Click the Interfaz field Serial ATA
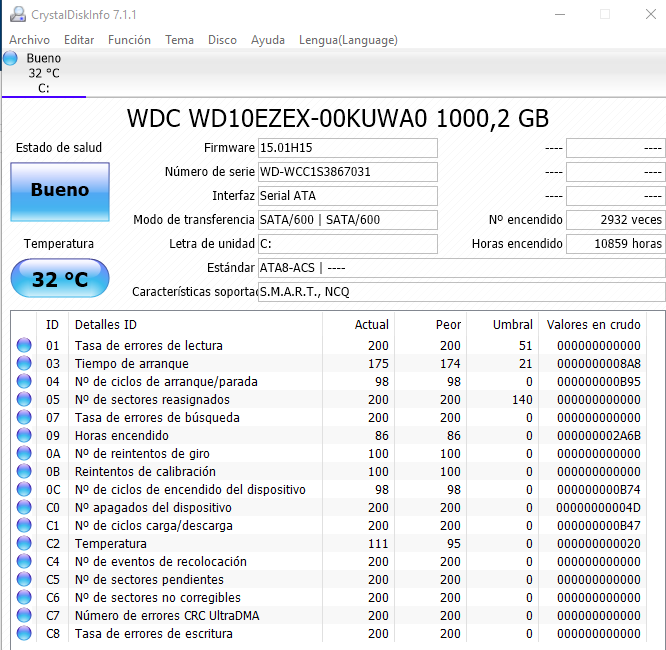The height and width of the screenshot is (650, 666). click(347, 196)
